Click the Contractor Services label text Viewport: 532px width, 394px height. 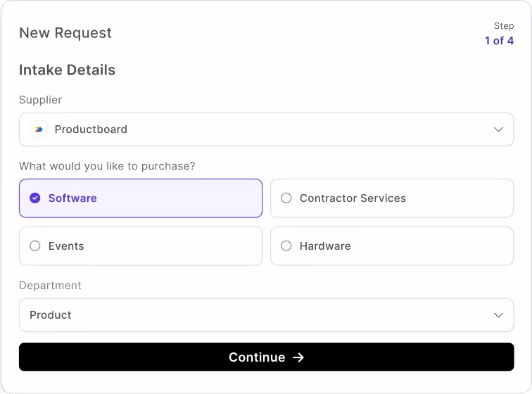coord(353,198)
